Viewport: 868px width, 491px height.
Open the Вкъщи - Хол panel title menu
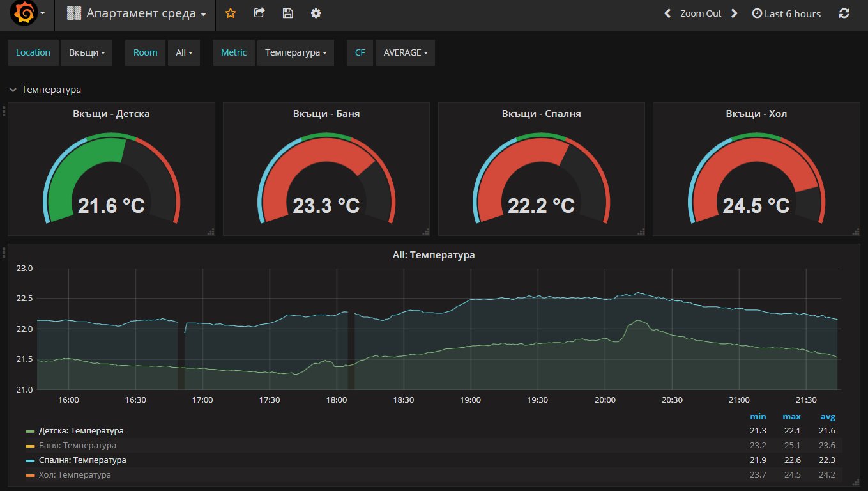coord(757,114)
